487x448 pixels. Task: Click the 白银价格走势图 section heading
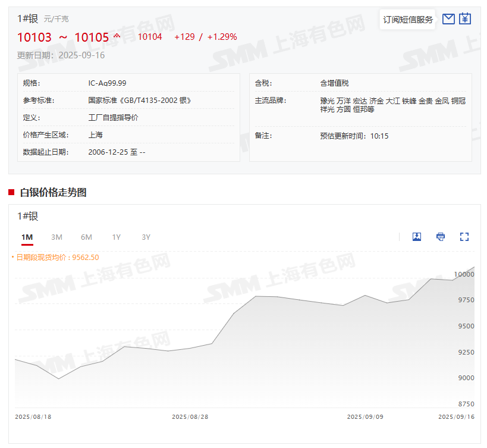pyautogui.click(x=53, y=192)
